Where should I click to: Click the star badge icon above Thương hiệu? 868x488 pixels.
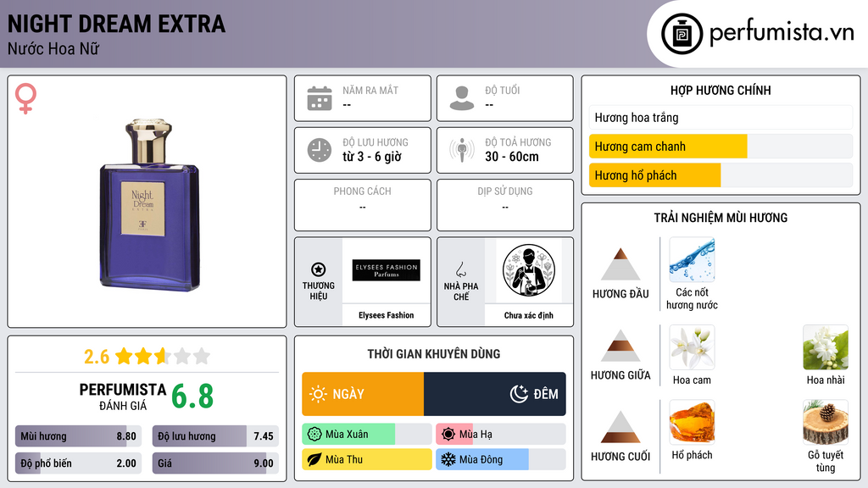click(x=319, y=269)
